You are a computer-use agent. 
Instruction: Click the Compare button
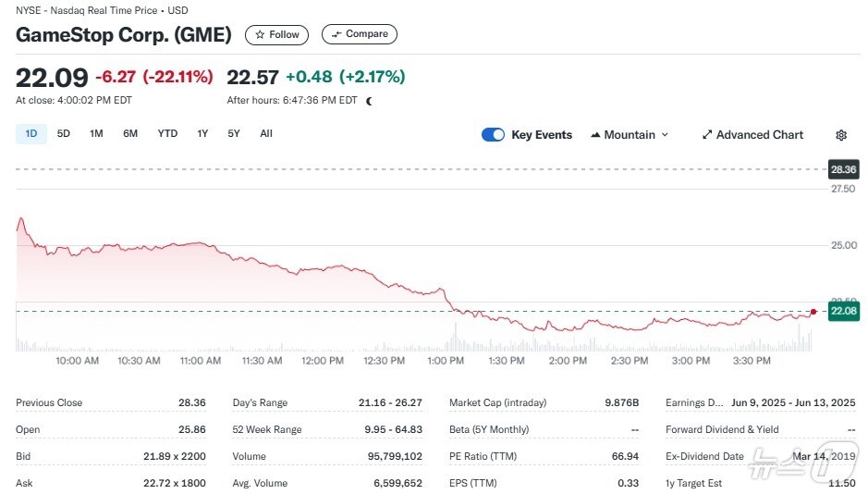(x=360, y=34)
